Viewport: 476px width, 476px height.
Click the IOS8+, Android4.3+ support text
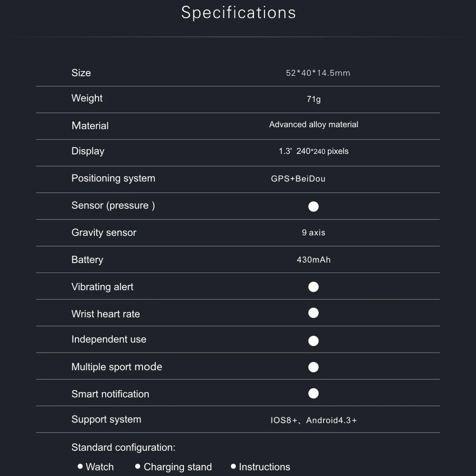[x=314, y=420]
